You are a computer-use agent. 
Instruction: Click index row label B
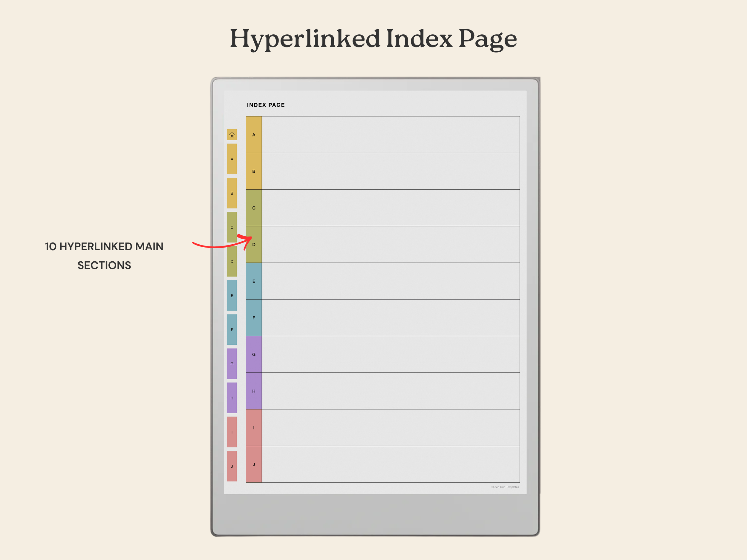[x=254, y=171]
